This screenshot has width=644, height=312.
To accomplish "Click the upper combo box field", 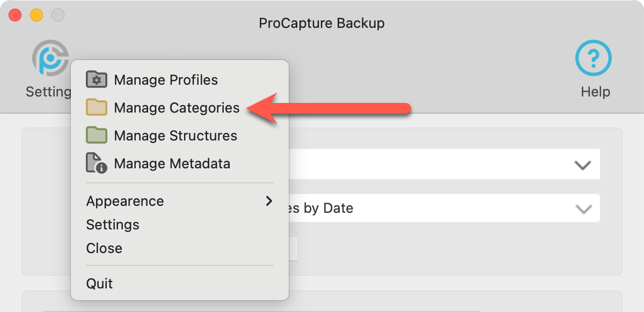I will pos(429,164).
